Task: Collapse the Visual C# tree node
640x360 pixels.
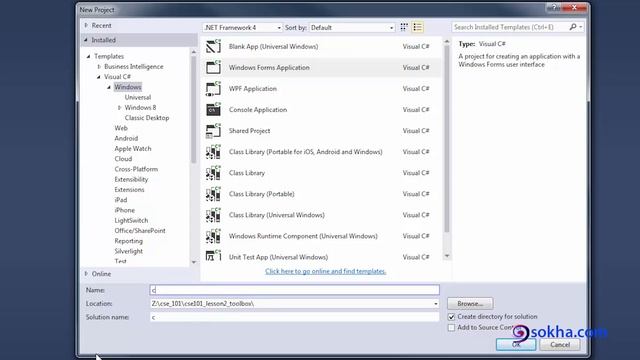Action: (x=99, y=77)
